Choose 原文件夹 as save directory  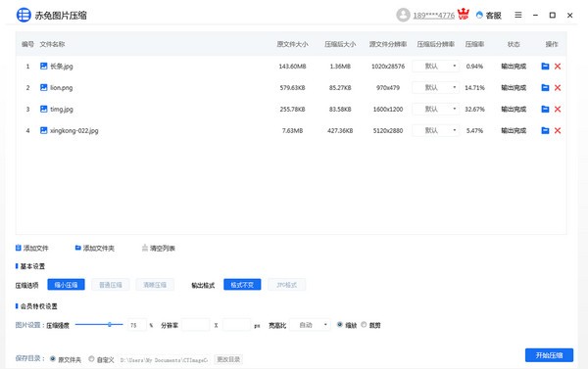[x=53, y=359]
